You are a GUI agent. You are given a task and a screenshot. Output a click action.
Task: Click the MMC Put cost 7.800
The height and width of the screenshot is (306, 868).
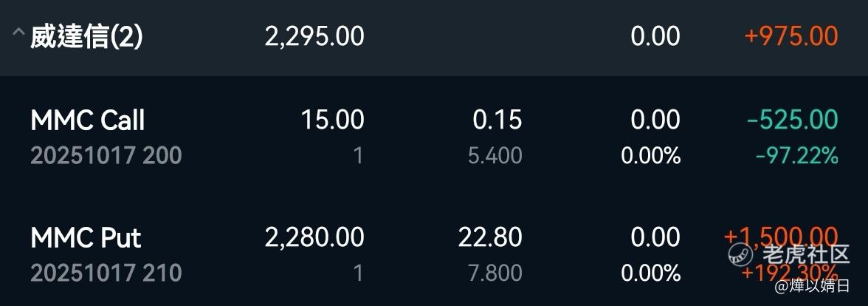point(495,273)
